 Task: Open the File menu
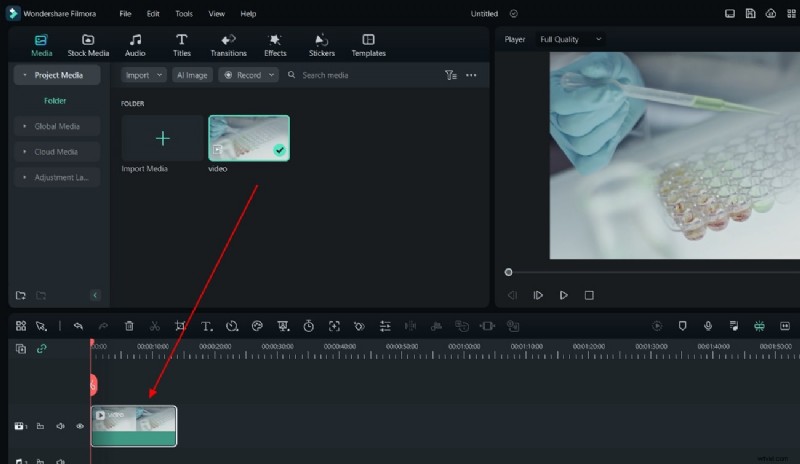(x=125, y=14)
